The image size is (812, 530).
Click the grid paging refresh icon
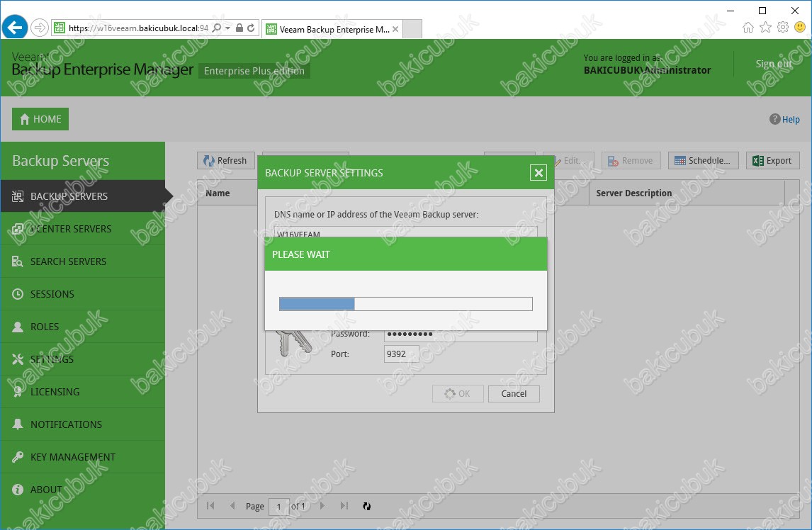[366, 506]
